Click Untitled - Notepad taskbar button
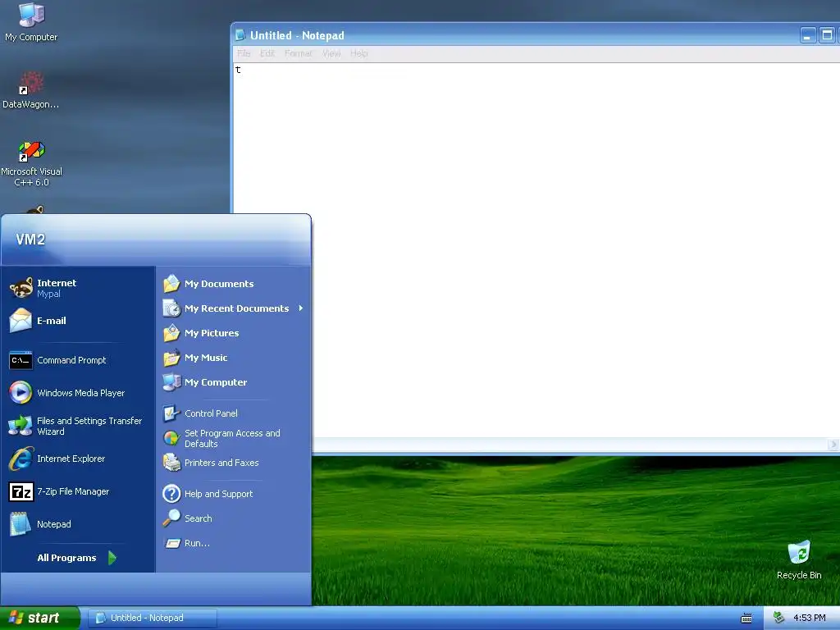The image size is (840, 630). [x=152, y=618]
